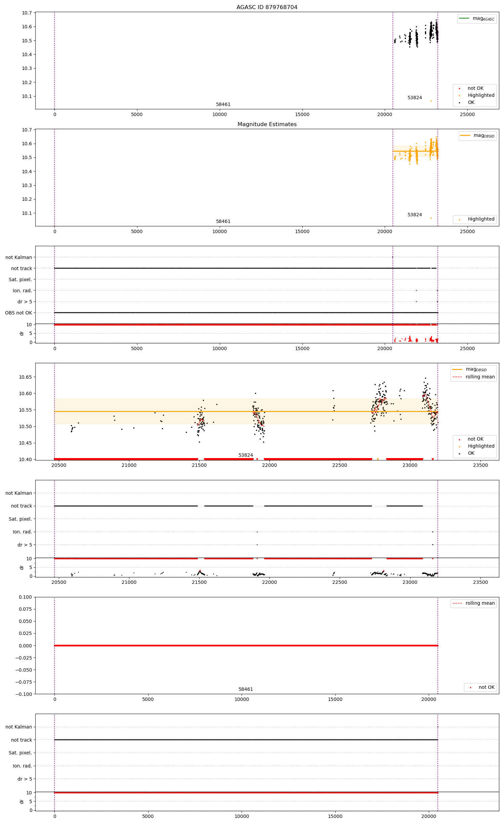Click 'Sat. pixel.' label in the bottom panel

point(20,753)
